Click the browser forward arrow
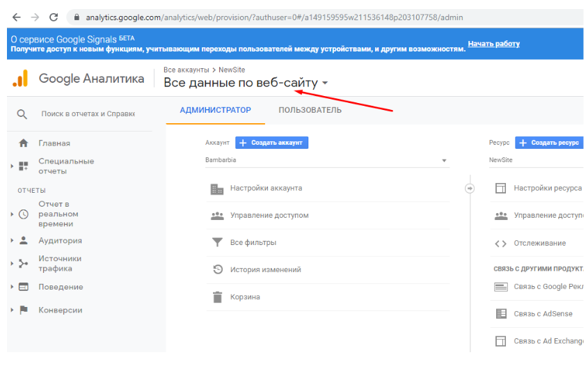The width and height of the screenshot is (588, 371). (35, 17)
